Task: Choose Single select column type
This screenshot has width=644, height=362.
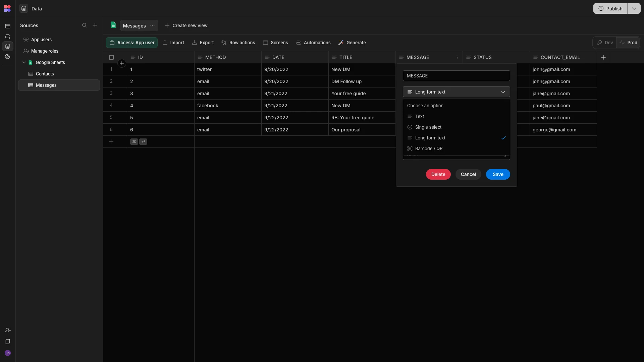Action: coord(456,127)
